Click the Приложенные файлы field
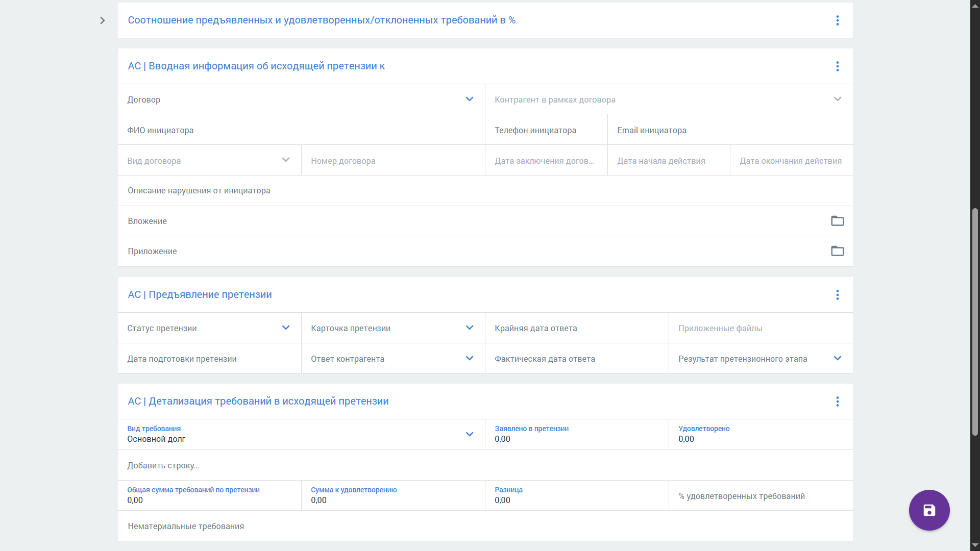Image resolution: width=980 pixels, height=551 pixels. pyautogui.click(x=761, y=328)
